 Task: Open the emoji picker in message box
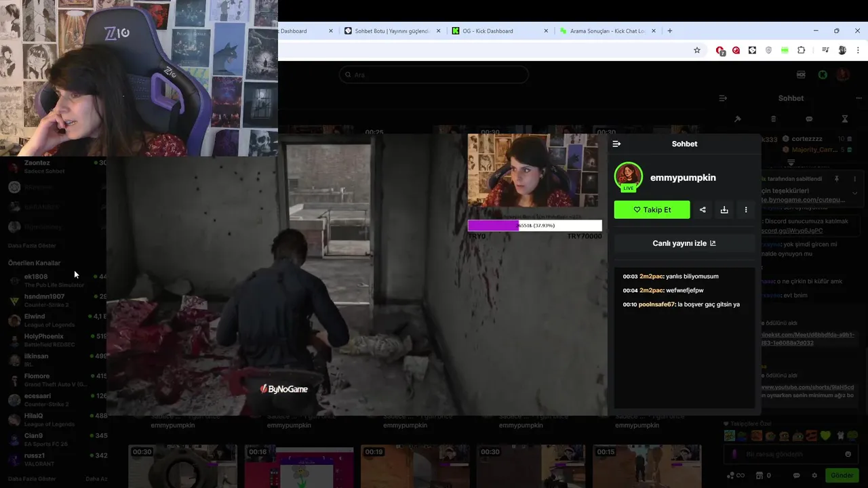pyautogui.click(x=848, y=454)
